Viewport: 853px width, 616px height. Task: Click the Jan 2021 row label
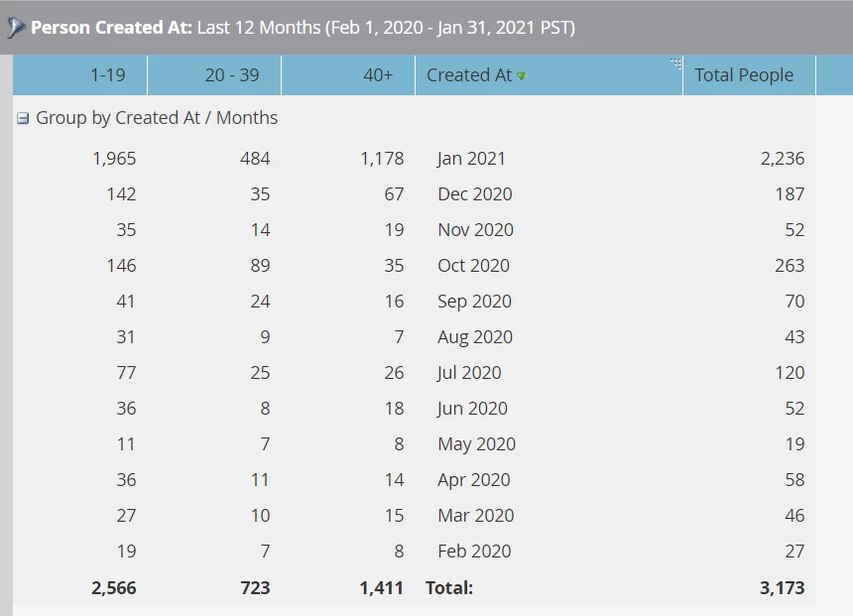coord(471,159)
